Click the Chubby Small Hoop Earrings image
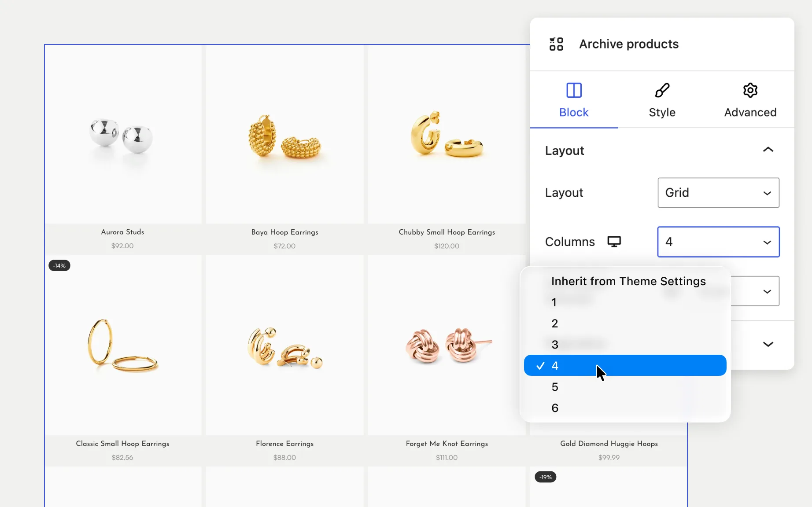812x507 pixels. [447, 134]
